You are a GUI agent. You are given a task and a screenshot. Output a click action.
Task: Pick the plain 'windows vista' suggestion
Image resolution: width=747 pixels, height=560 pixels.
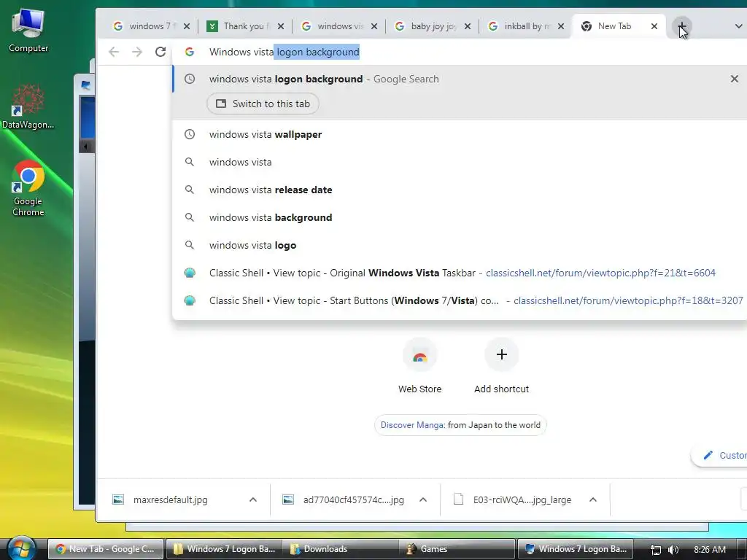pos(460,162)
